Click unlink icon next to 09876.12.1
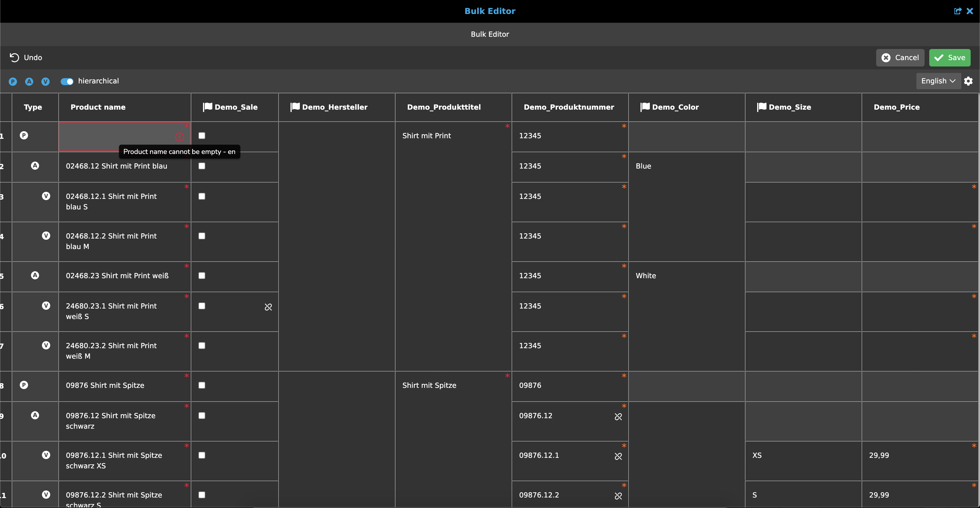 point(618,456)
